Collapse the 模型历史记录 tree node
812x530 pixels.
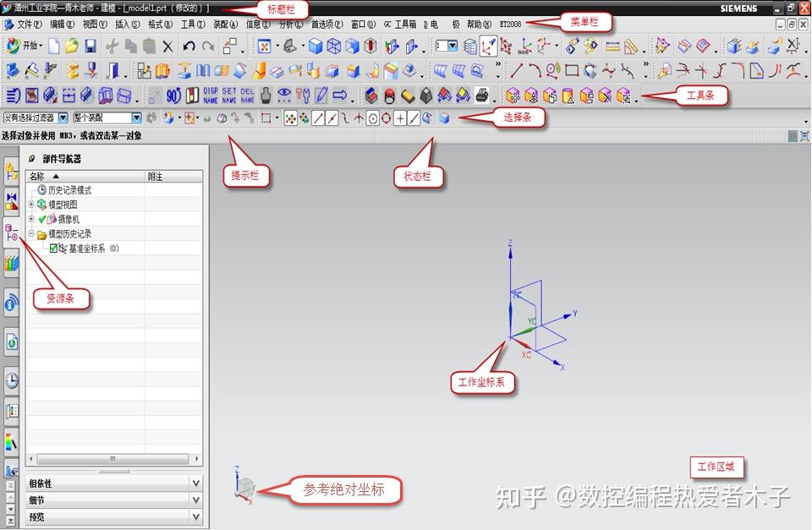tap(31, 233)
